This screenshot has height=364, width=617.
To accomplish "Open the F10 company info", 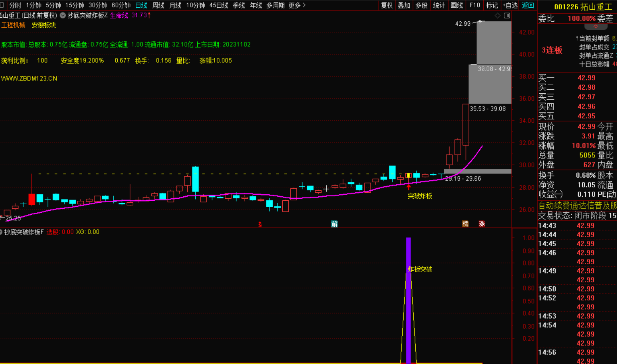I will (x=475, y=5).
